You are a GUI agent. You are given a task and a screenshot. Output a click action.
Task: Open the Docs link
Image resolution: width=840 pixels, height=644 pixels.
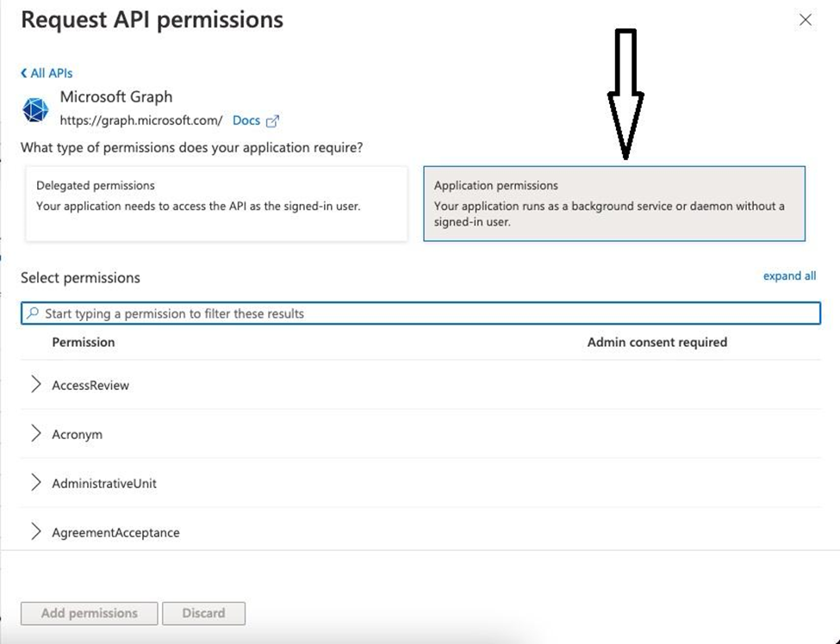[x=246, y=121]
